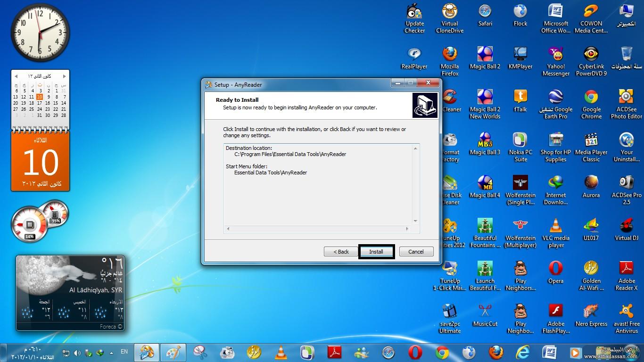Select the save2pc Ultimate desktop icon
Viewport: 644px width, 362px height.
click(450, 319)
